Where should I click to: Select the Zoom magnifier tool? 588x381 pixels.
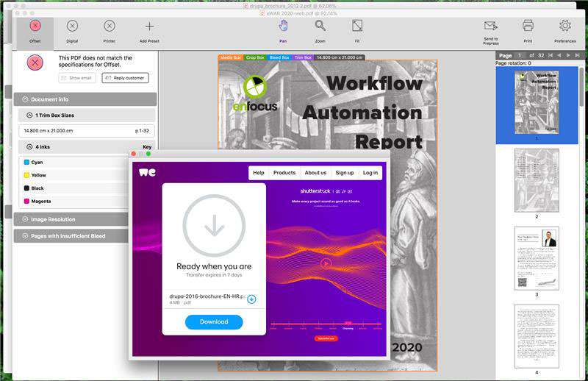[320, 26]
